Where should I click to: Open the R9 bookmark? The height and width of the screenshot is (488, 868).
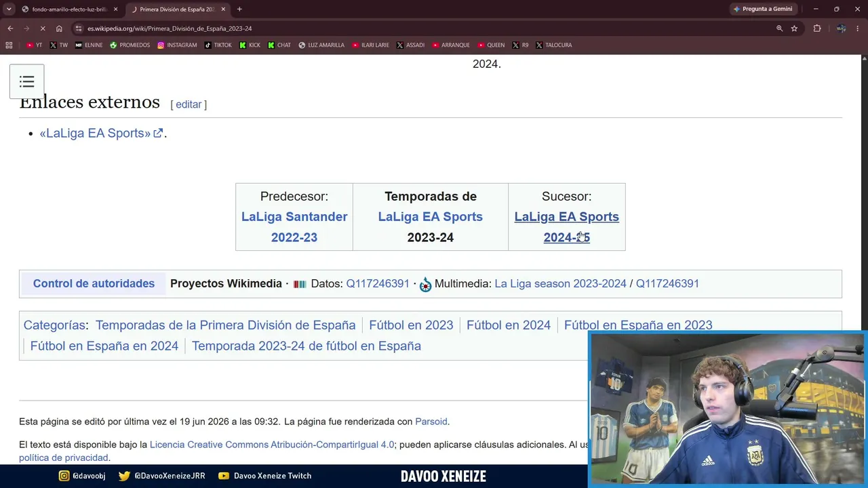[521, 45]
